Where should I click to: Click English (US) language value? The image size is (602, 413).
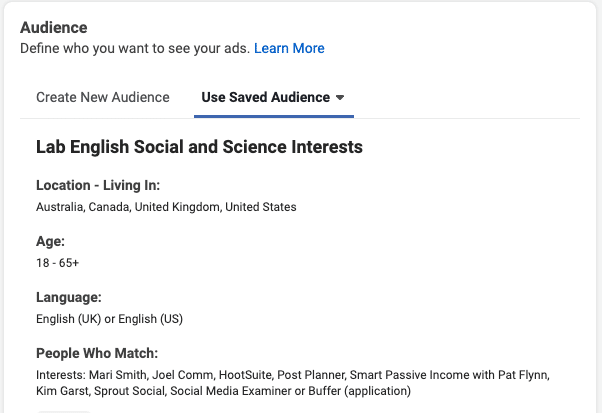point(150,319)
